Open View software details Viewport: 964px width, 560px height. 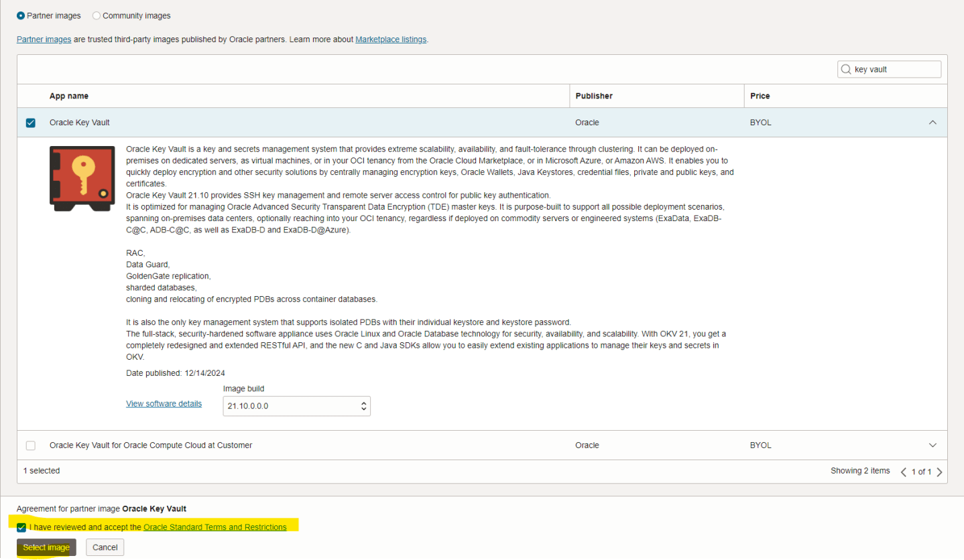pos(164,403)
